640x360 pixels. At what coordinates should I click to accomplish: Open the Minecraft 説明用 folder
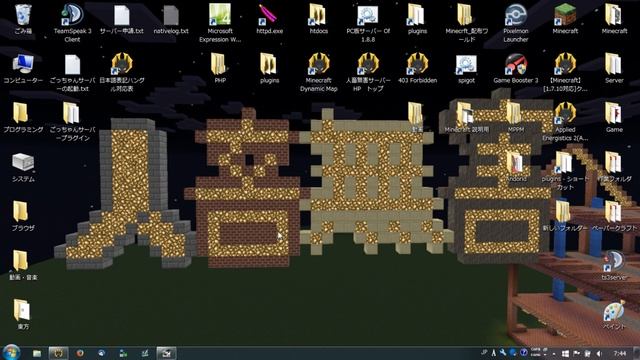467,117
